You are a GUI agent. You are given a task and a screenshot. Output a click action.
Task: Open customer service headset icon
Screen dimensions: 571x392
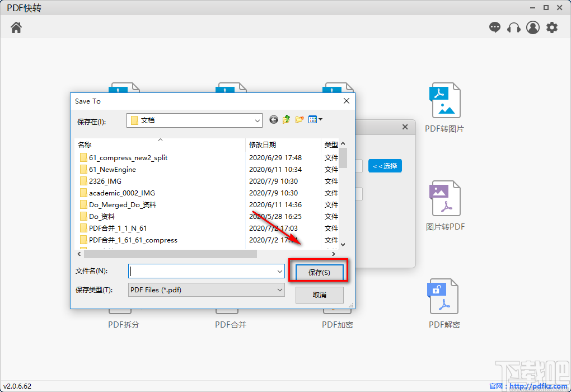[x=513, y=27]
